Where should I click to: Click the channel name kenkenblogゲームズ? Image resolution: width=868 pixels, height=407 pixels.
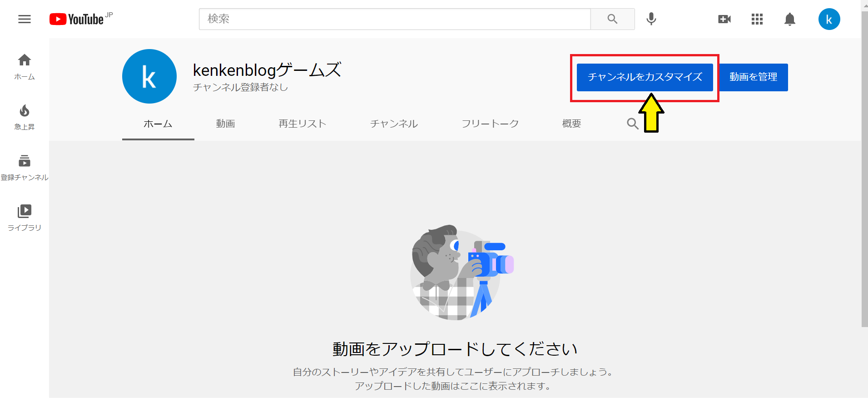click(x=267, y=70)
